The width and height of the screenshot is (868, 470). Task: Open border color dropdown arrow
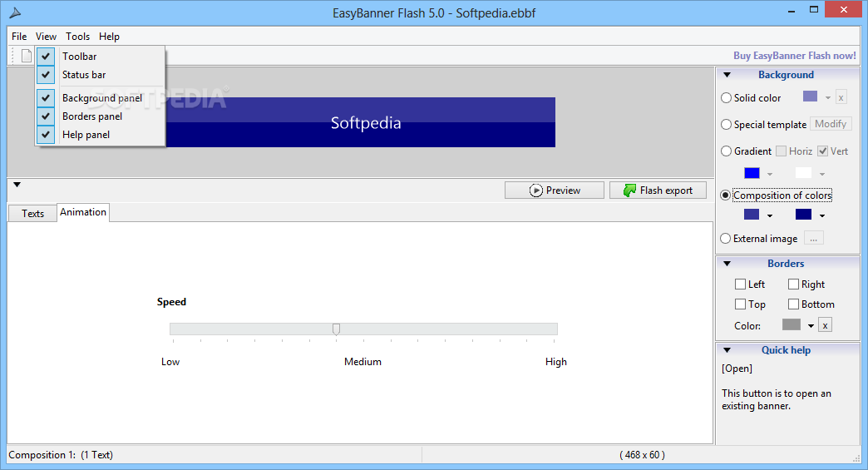click(x=811, y=326)
